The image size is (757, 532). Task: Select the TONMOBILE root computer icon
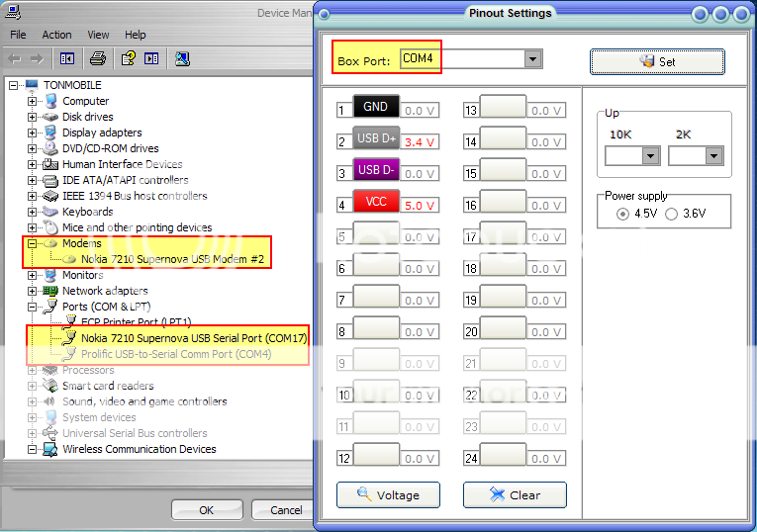coord(32,85)
